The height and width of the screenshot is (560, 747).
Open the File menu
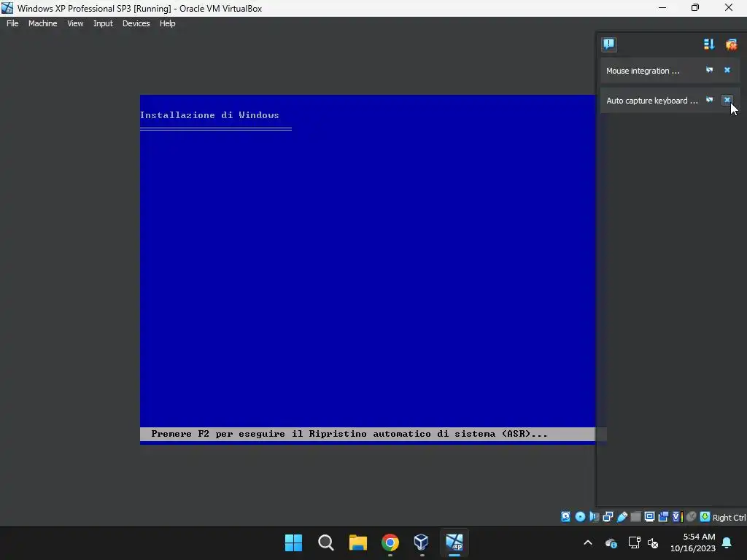pyautogui.click(x=12, y=23)
